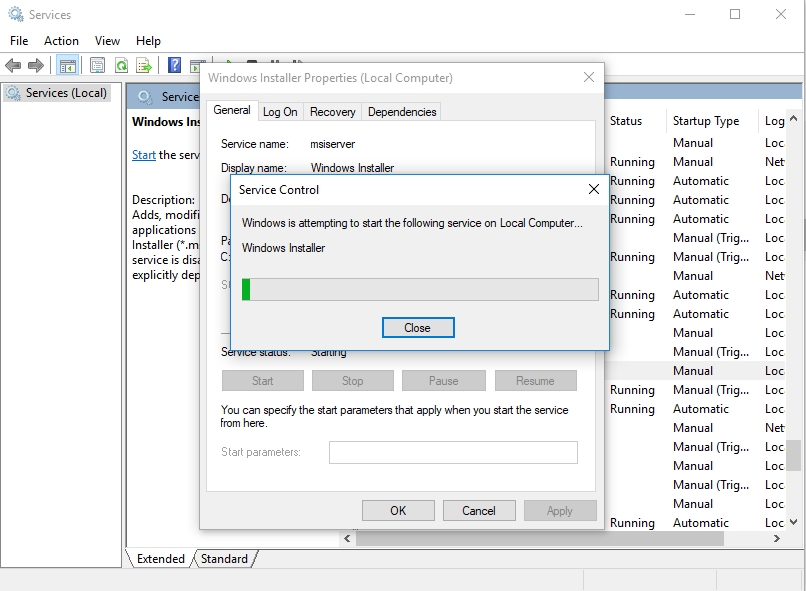Image resolution: width=806 pixels, height=591 pixels.
Task: Click Cancel in the Properties dialog
Action: point(479,510)
